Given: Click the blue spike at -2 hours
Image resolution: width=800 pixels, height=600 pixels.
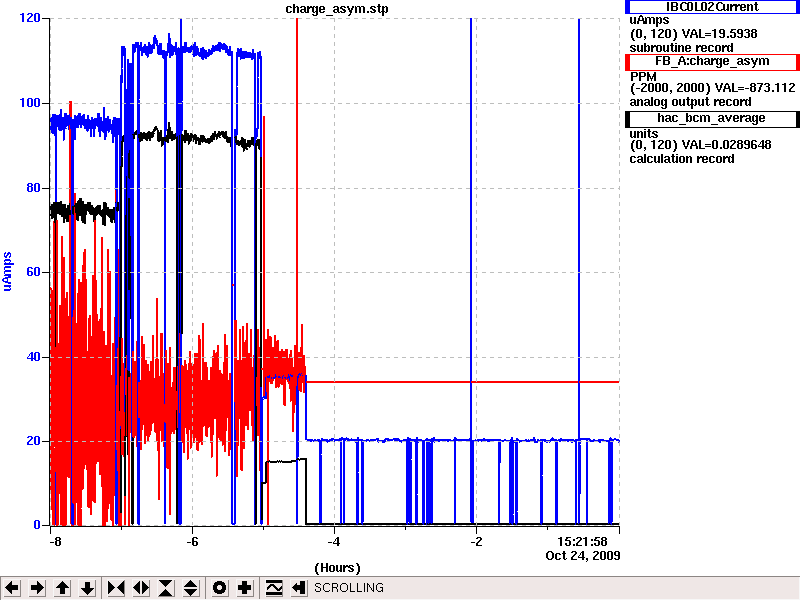Looking at the screenshot, I should (x=471, y=230).
